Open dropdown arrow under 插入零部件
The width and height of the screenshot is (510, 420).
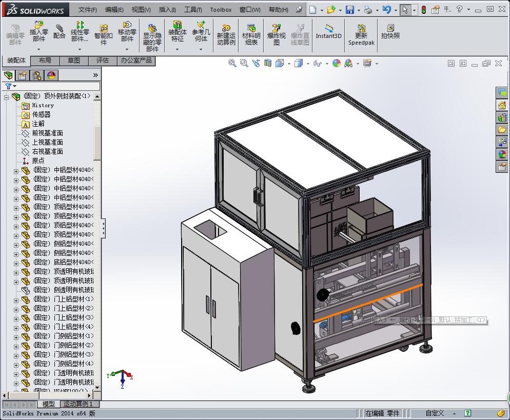(x=38, y=49)
